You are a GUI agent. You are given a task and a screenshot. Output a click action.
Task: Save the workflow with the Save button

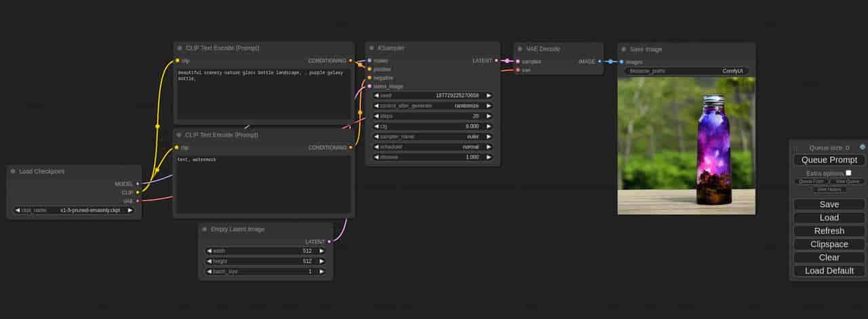click(x=829, y=204)
